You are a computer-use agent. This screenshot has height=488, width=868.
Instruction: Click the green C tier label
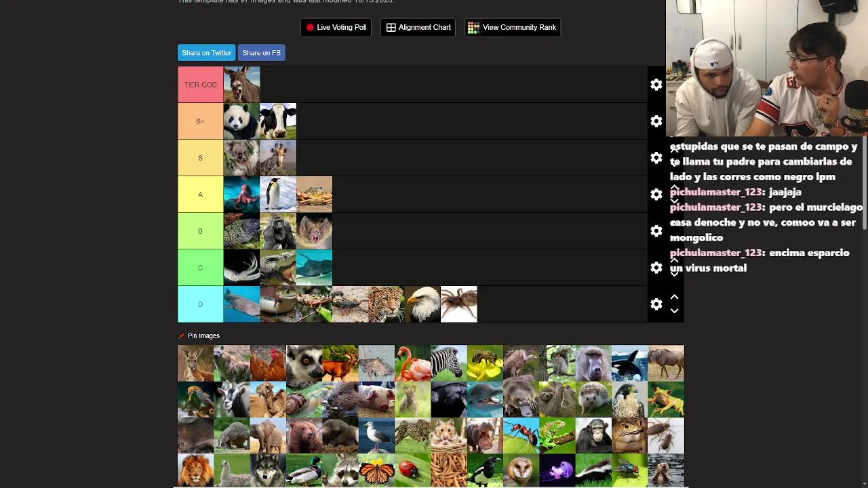click(200, 268)
